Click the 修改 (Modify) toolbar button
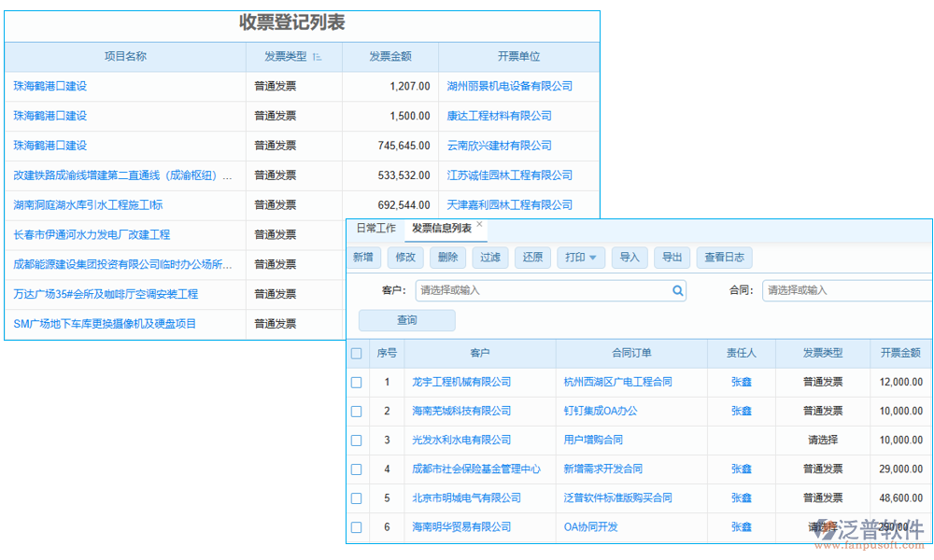 [405, 257]
